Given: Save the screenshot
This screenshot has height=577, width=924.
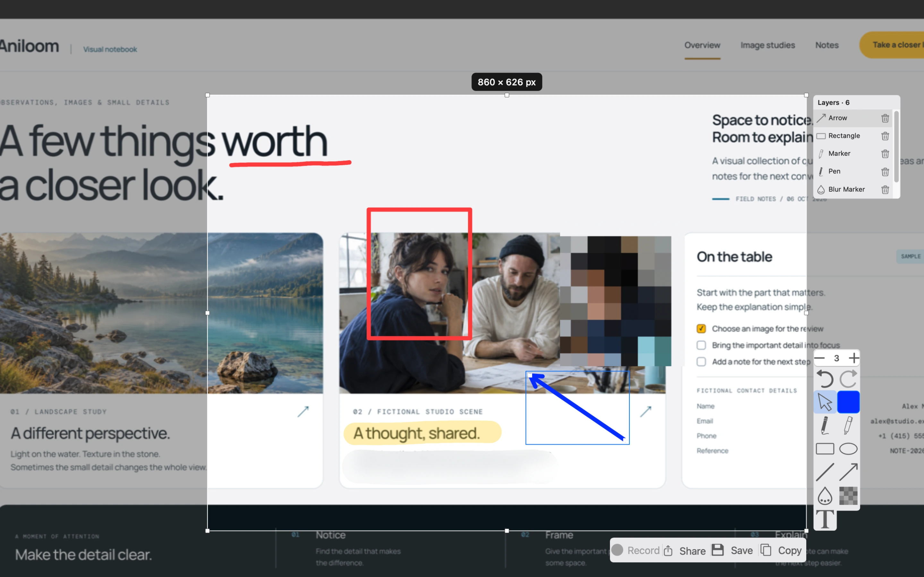Looking at the screenshot, I should 732,550.
